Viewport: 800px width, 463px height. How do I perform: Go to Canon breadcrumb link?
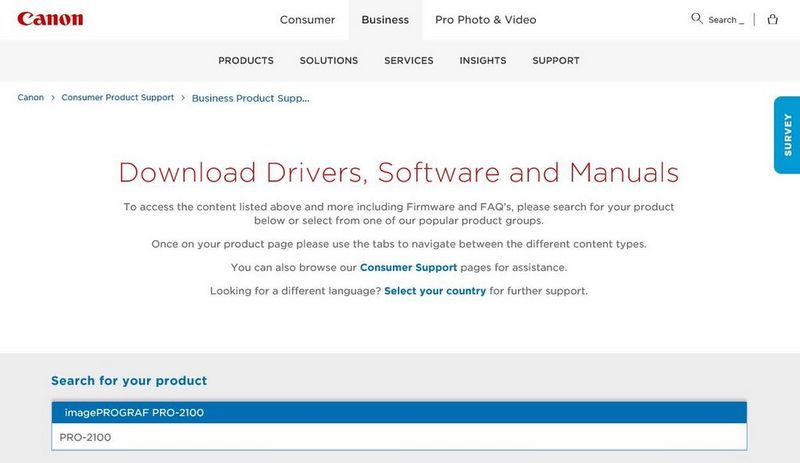(x=31, y=98)
